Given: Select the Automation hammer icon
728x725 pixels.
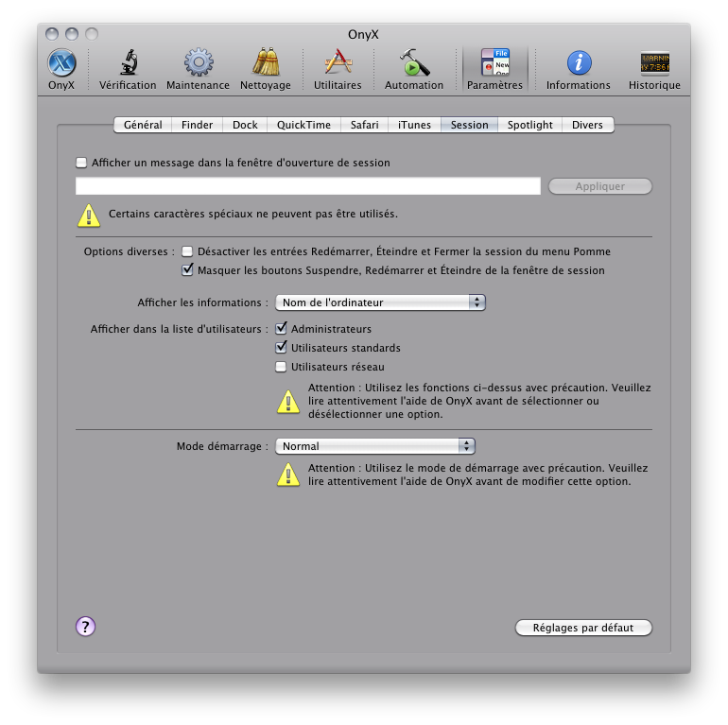Looking at the screenshot, I should click(x=414, y=63).
